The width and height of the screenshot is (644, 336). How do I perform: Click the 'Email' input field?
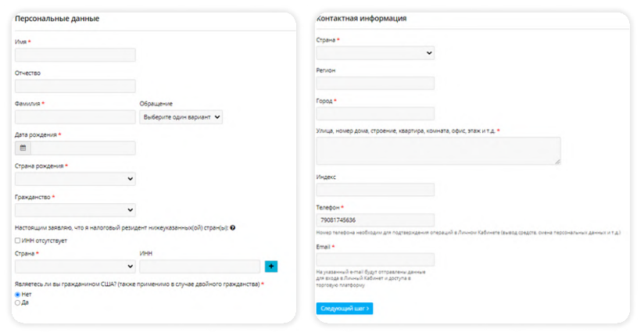(375, 259)
